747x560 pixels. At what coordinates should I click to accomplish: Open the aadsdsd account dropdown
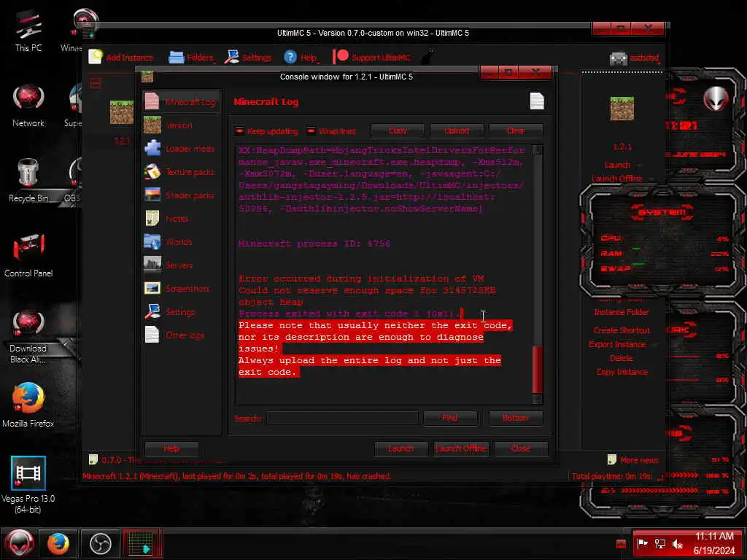point(635,58)
